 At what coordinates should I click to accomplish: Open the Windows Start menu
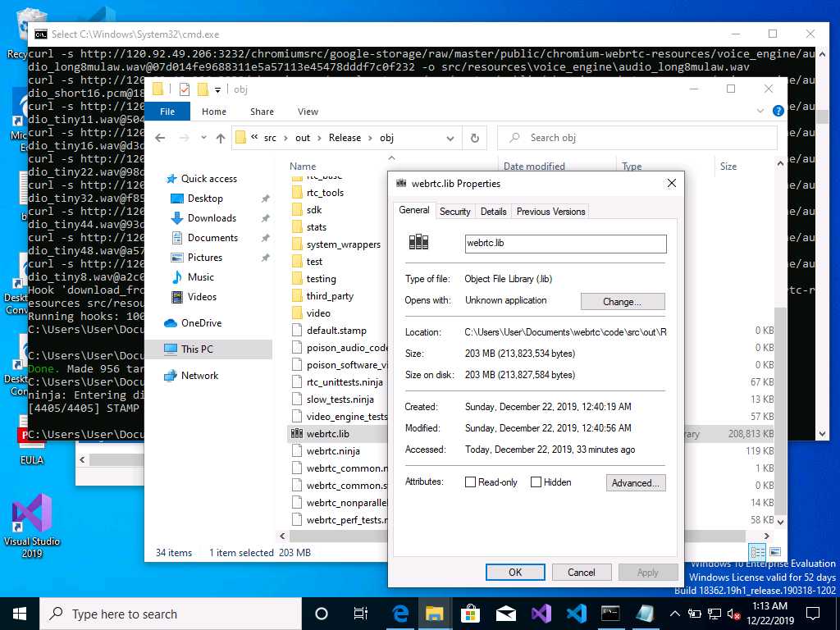tap(20, 614)
